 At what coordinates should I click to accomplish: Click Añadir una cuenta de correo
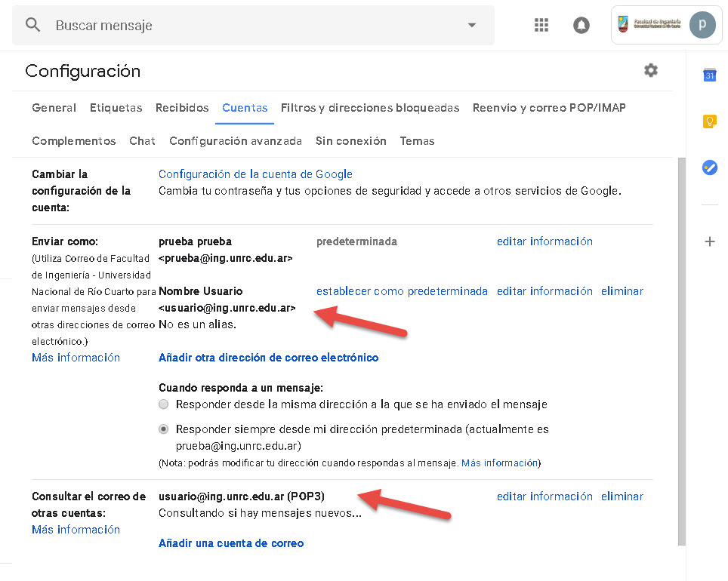click(231, 543)
